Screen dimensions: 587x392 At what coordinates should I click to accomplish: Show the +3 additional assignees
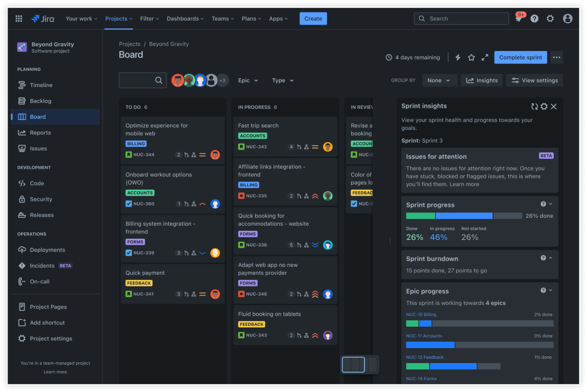click(223, 80)
